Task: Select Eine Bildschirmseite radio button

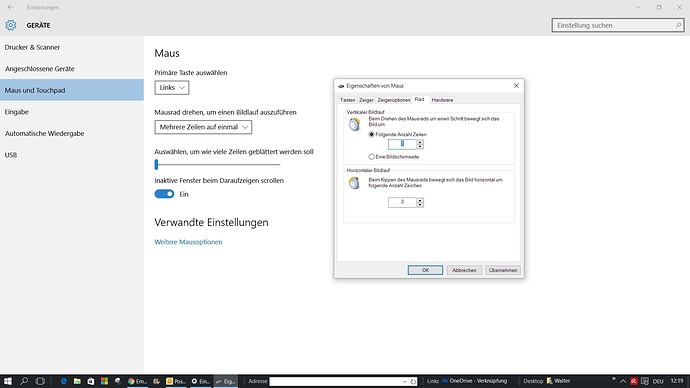Action: coord(371,157)
